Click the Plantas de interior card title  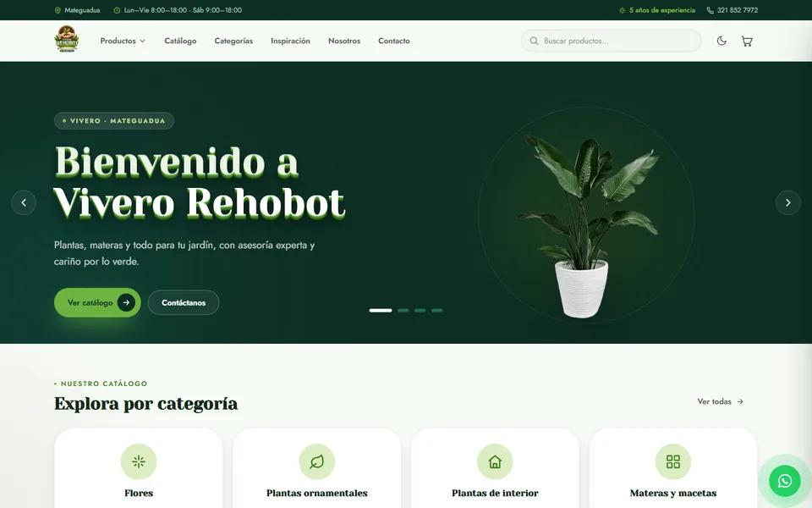pos(495,493)
